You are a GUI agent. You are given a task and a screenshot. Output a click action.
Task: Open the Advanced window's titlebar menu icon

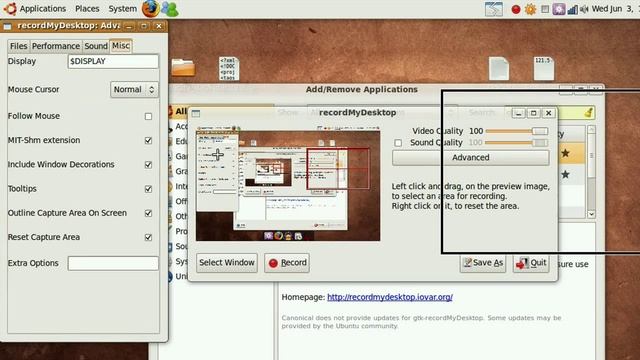coord(7,27)
